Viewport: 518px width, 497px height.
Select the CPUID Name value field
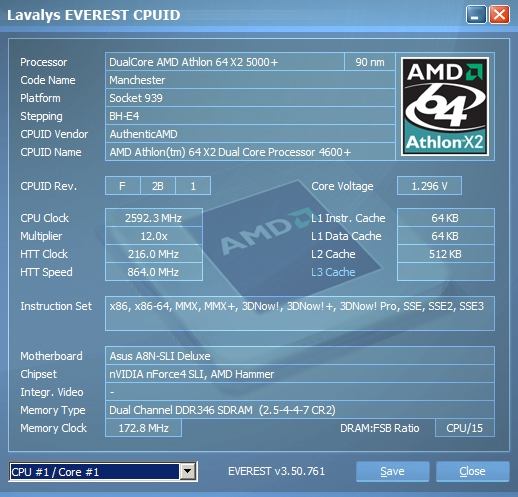(x=250, y=152)
